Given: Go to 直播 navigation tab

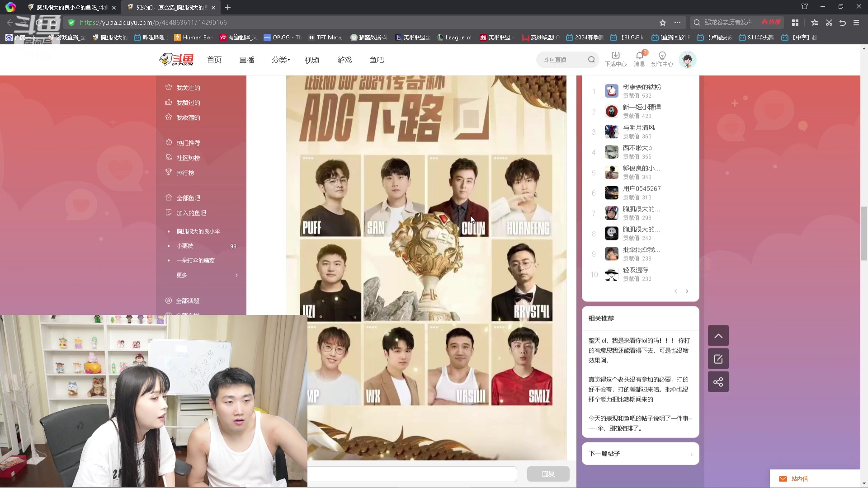Looking at the screenshot, I should (x=247, y=60).
